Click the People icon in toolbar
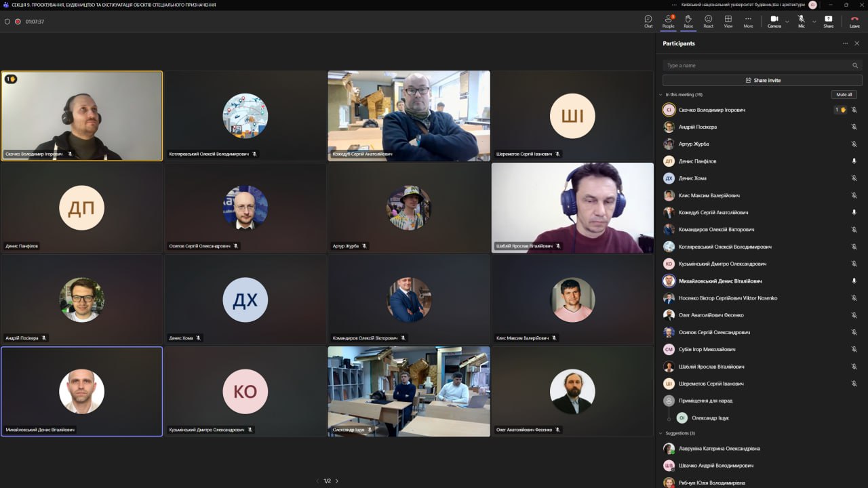The height and width of the screenshot is (488, 868). tap(668, 21)
